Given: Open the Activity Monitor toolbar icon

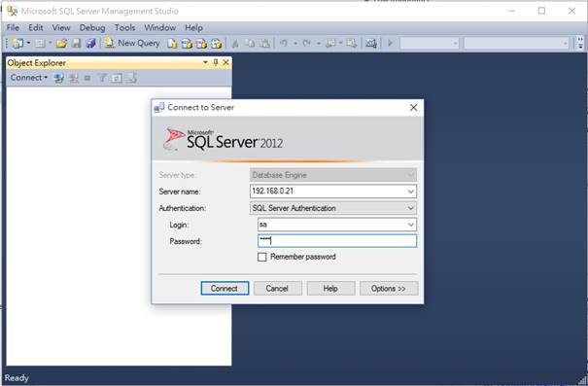Looking at the screenshot, I should pyautogui.click(x=371, y=44).
